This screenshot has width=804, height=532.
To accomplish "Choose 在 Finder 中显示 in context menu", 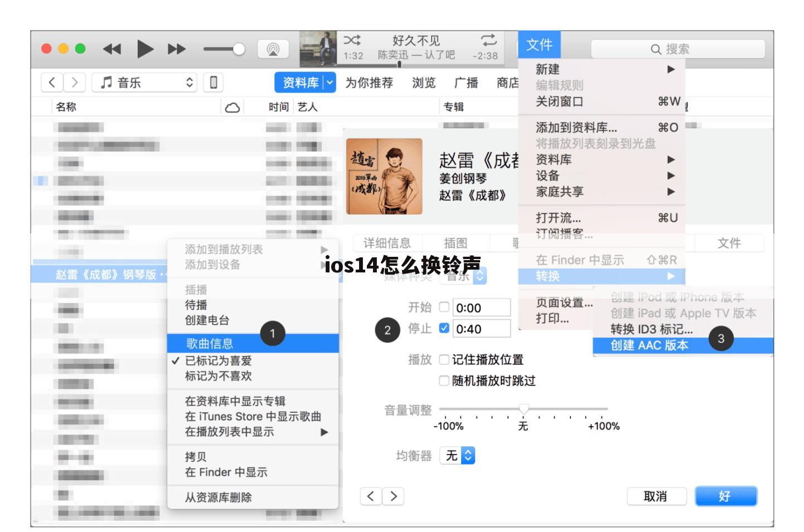I will click(x=253, y=472).
